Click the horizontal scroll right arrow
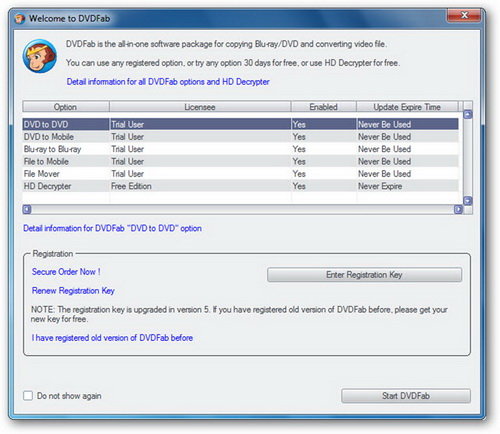Screen dimensions: 500x434 (459, 209)
